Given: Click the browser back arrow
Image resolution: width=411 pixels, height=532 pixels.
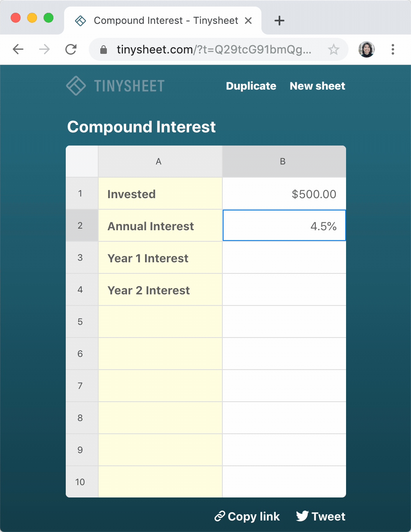Looking at the screenshot, I should pos(18,50).
